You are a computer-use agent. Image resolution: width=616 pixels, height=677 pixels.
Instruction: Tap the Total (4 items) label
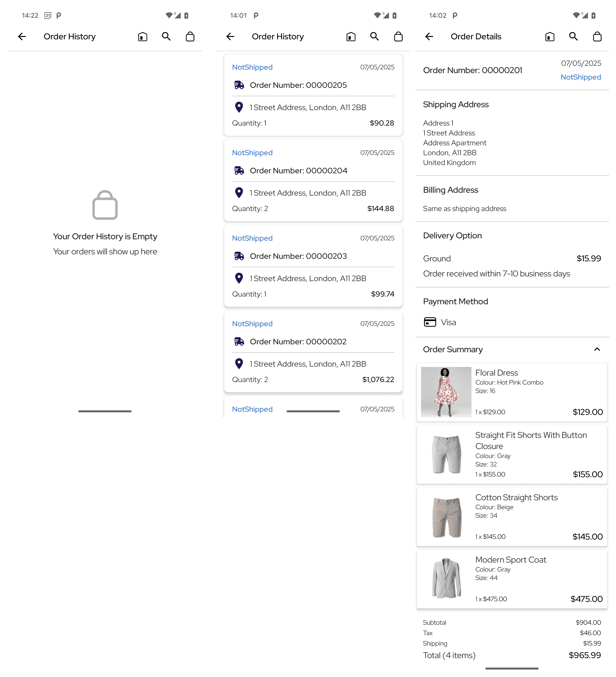click(449, 655)
